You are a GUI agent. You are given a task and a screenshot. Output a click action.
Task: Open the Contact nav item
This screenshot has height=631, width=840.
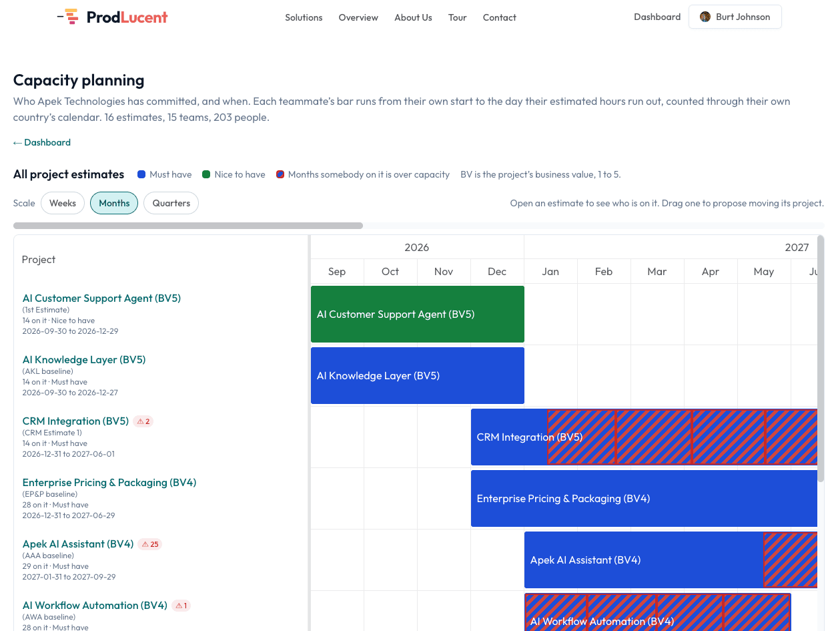pyautogui.click(x=500, y=17)
